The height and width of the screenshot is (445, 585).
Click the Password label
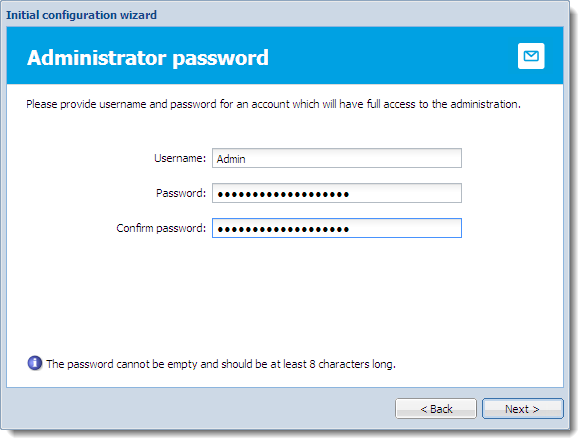[x=181, y=193]
